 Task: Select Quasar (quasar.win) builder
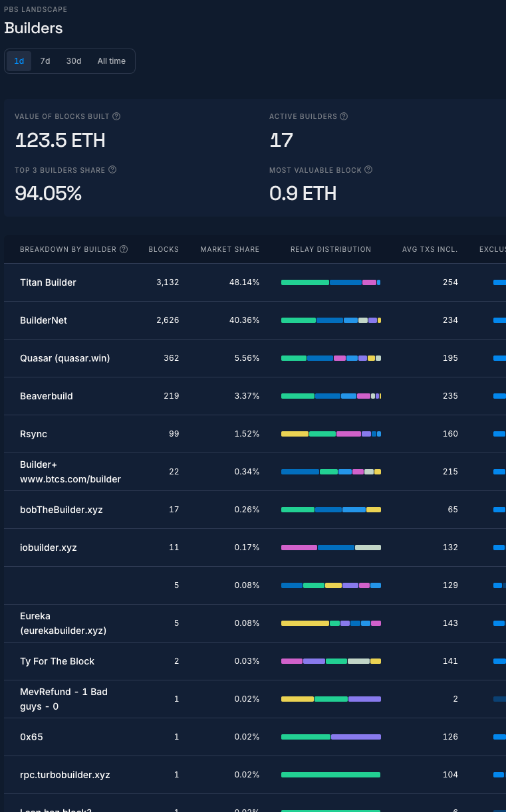[64, 358]
